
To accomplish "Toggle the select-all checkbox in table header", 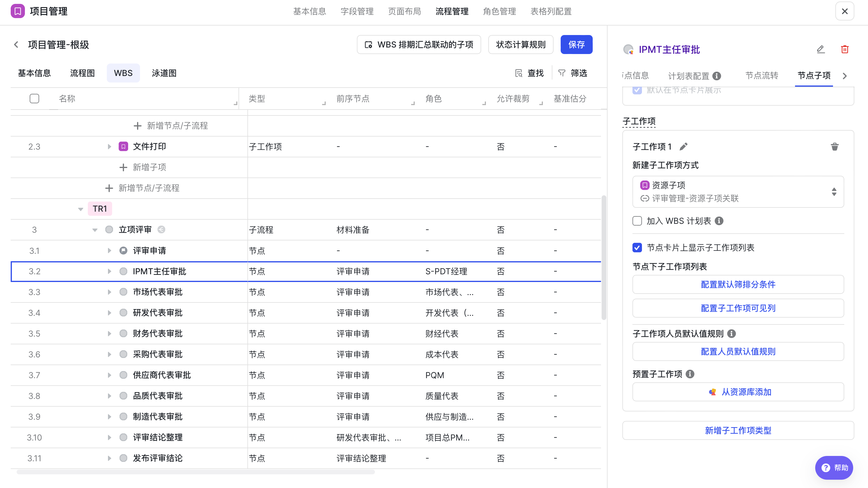I will click(34, 99).
